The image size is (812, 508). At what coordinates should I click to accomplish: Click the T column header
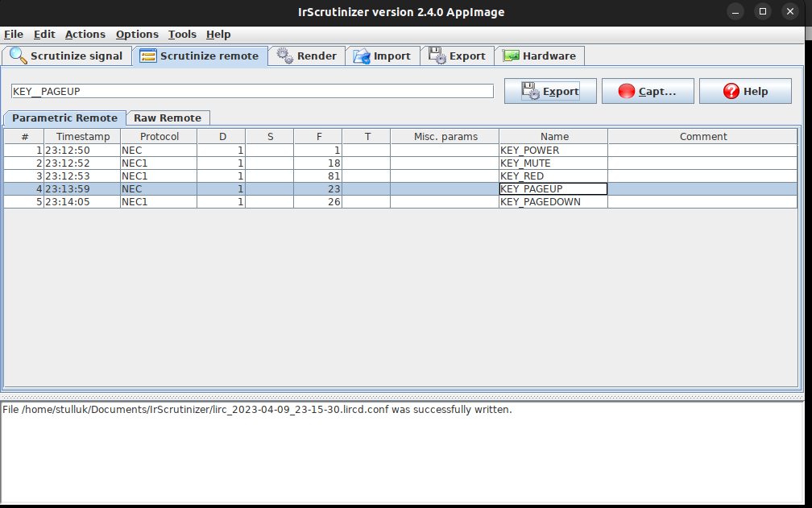pos(366,137)
